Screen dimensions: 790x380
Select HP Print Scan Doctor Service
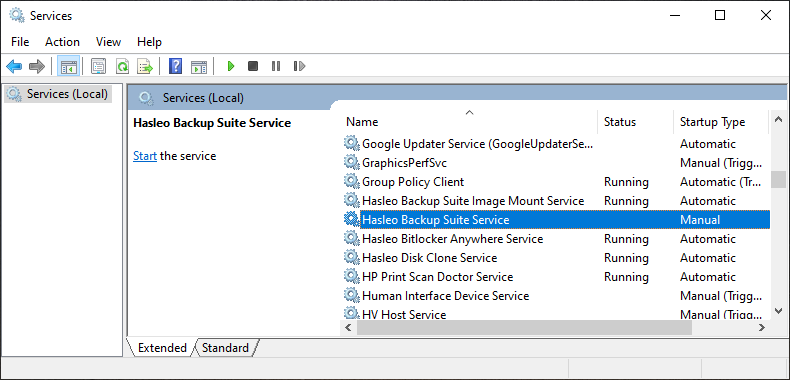click(556, 277)
